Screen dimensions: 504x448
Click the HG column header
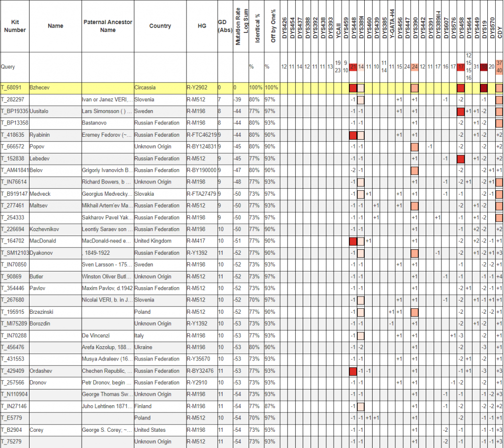[x=201, y=26]
